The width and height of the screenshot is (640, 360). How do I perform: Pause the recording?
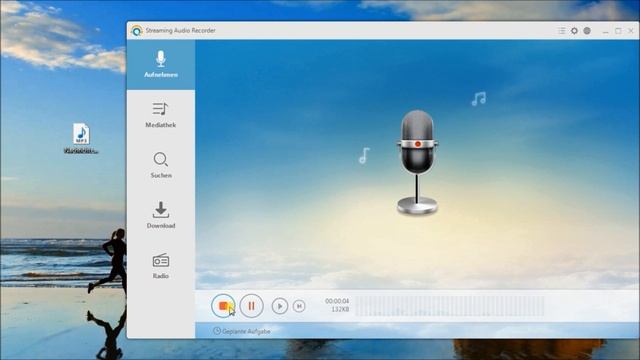(251, 306)
